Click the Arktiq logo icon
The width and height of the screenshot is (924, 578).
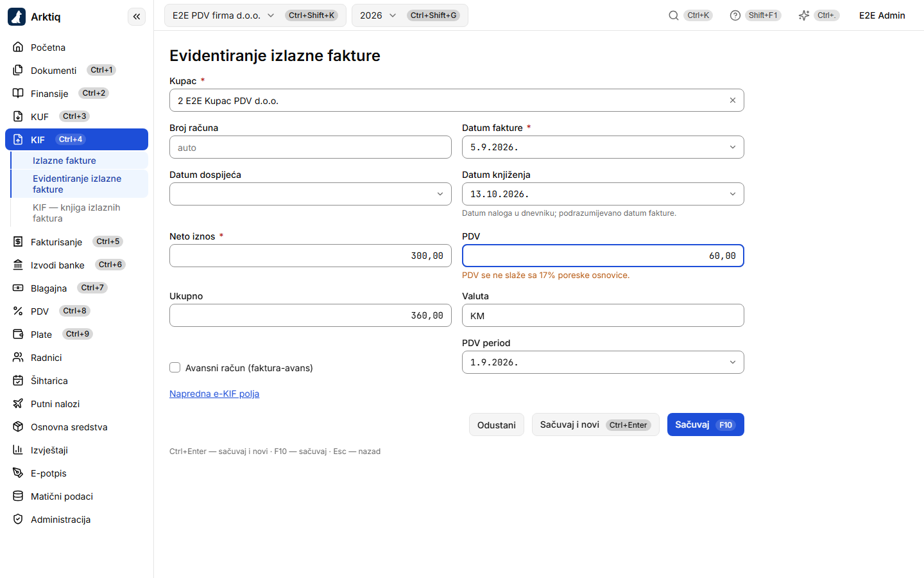tap(17, 17)
